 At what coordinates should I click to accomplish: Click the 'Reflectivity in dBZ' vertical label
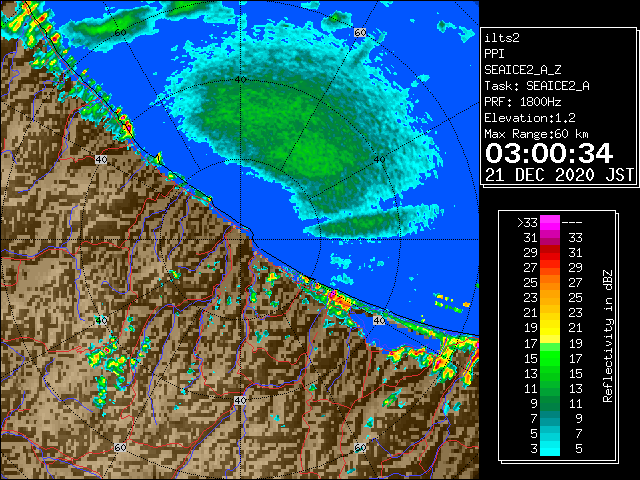tap(608, 336)
